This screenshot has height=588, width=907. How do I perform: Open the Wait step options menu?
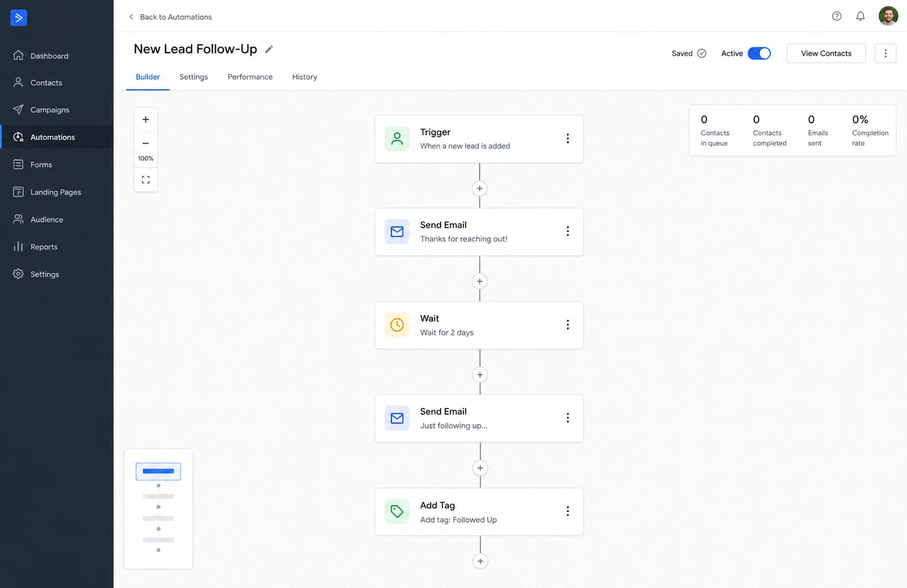pos(568,325)
